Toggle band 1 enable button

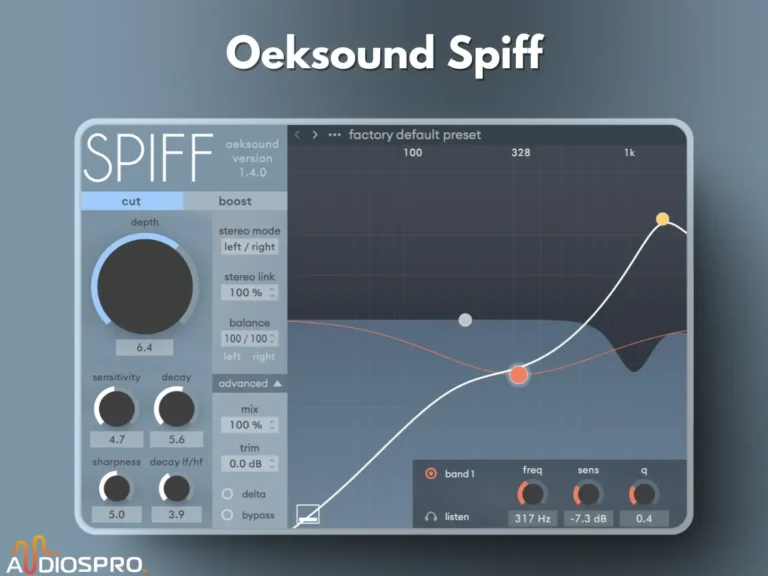[431, 473]
